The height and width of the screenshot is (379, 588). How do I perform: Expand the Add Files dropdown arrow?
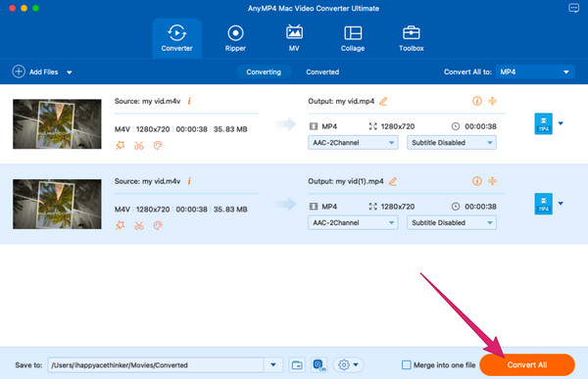coord(70,72)
